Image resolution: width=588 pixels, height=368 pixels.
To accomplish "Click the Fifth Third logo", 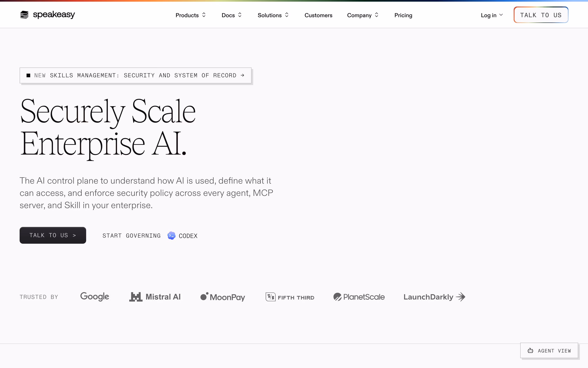I will click(x=290, y=297).
